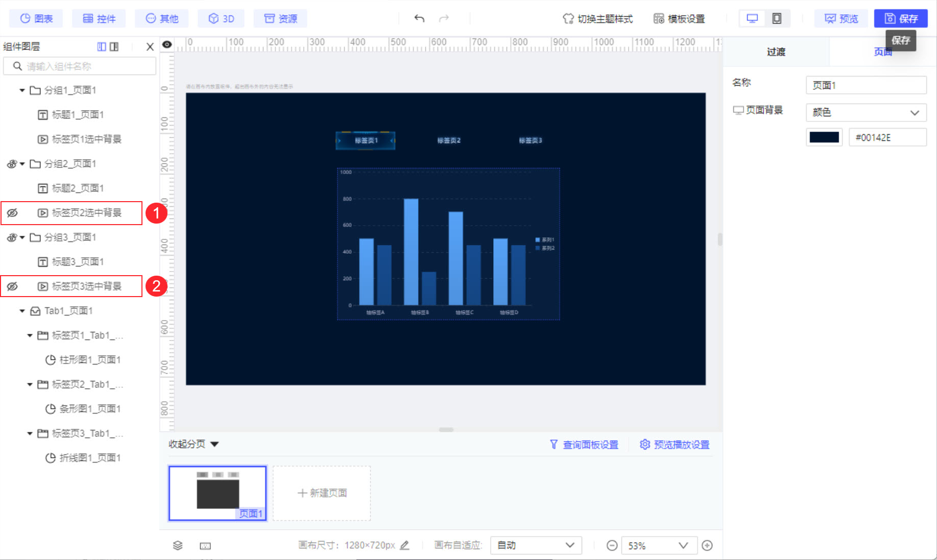The width and height of the screenshot is (937, 560).
Task: Click the 保存 save button
Action: 901,18
